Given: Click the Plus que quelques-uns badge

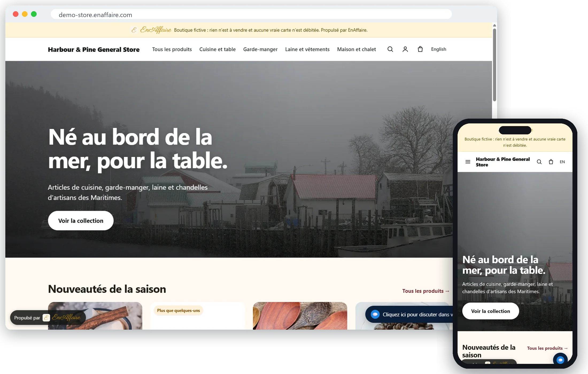Looking at the screenshot, I should pyautogui.click(x=178, y=310).
